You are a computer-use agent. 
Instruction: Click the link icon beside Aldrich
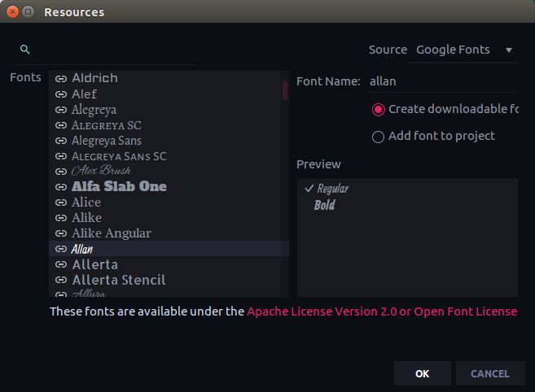click(x=61, y=79)
